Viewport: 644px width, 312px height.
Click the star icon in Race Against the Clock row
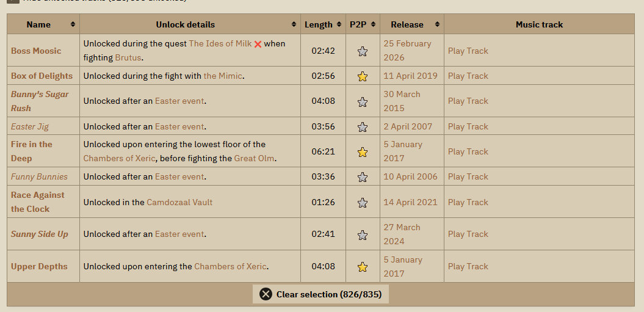click(362, 202)
